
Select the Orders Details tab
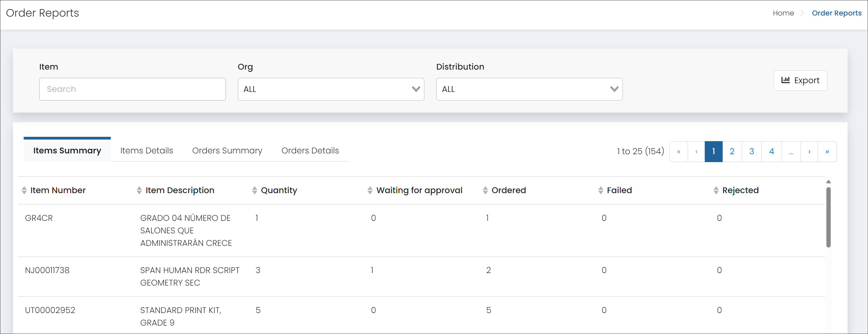tap(310, 150)
